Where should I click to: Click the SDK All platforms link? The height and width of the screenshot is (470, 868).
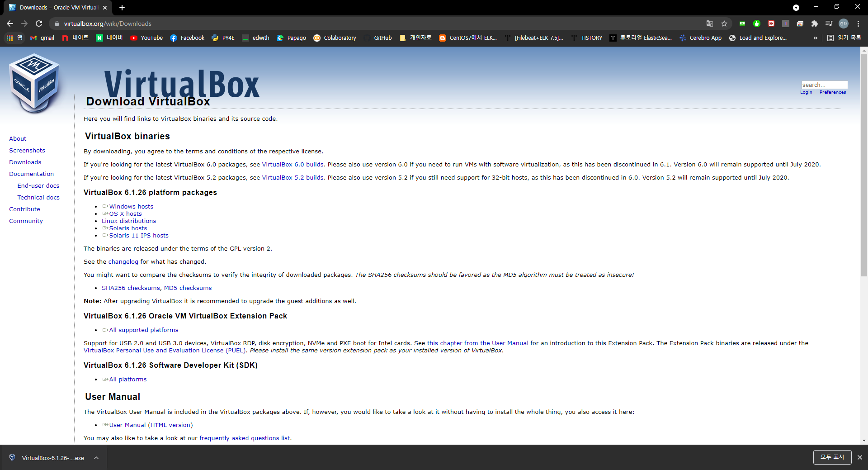pos(128,380)
